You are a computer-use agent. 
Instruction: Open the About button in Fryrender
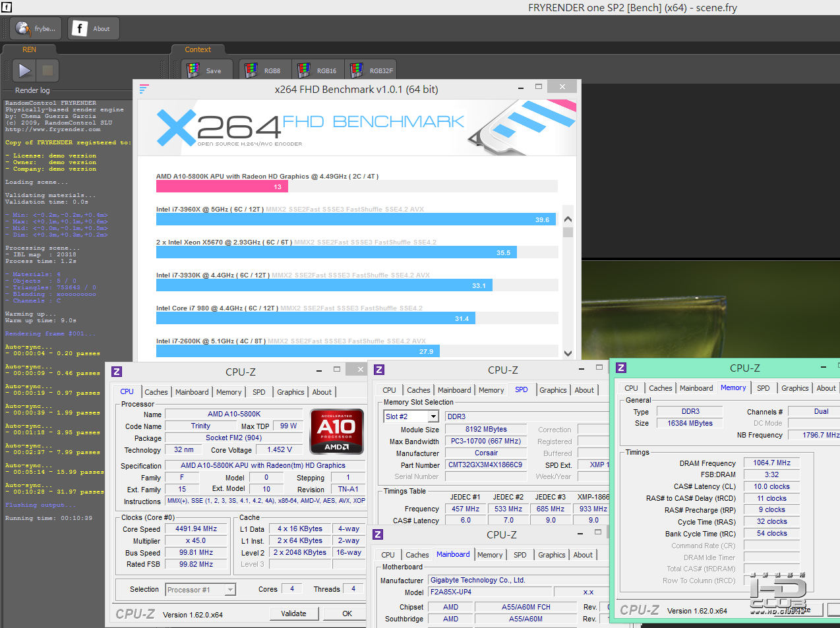[x=93, y=28]
